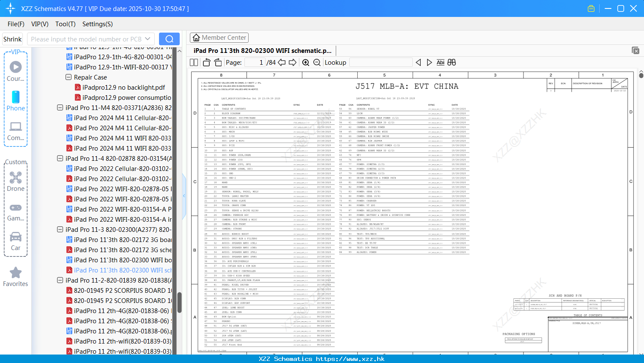The width and height of the screenshot is (644, 363).
Task: Click the Page number field
Action: [255, 62]
